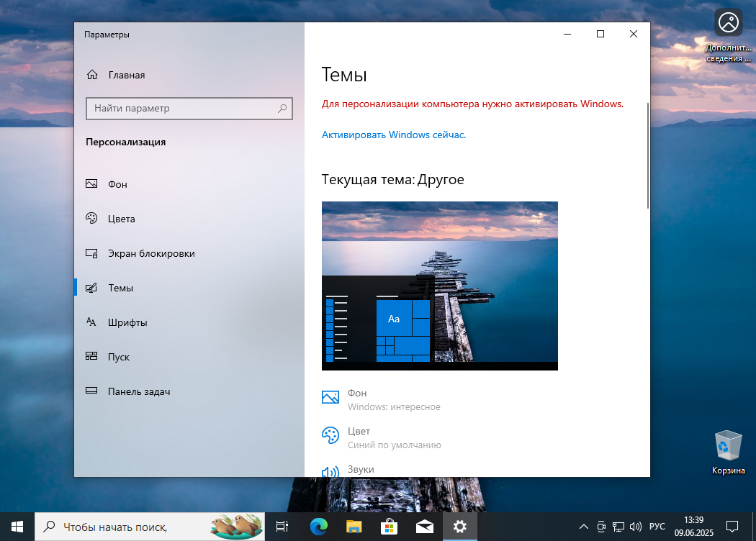Open Task View on the taskbar
This screenshot has width=756, height=541.
click(281, 527)
